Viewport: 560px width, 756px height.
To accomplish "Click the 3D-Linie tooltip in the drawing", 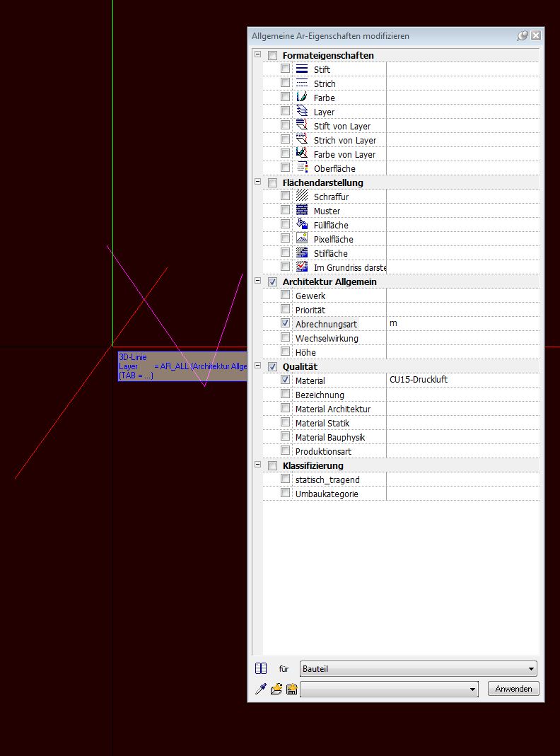I will (x=182, y=366).
